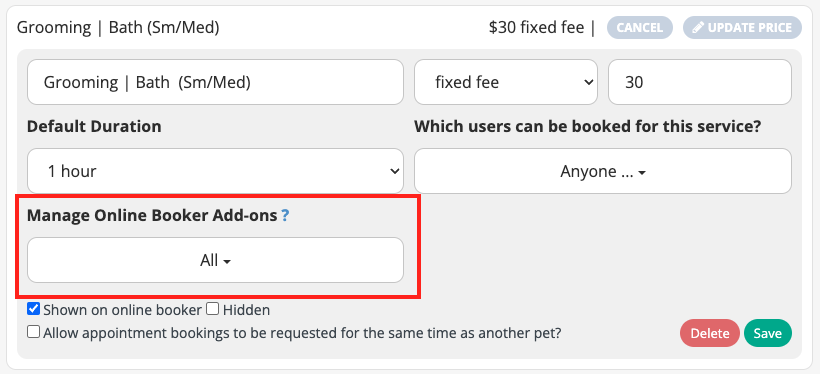Click the price field showing 30
Screen dimensions: 820x374
click(x=700, y=82)
